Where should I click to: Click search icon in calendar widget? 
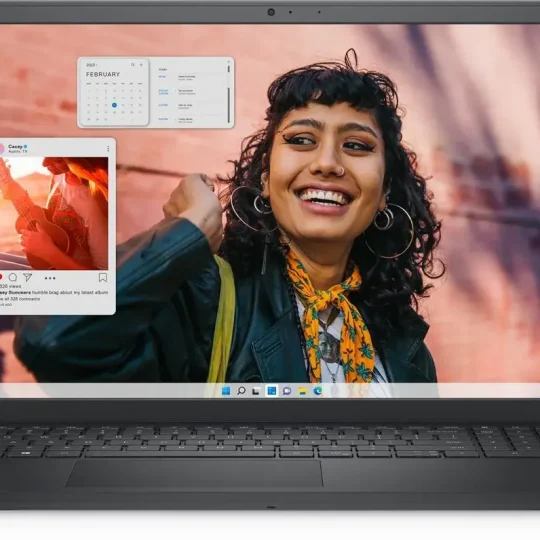(x=133, y=65)
